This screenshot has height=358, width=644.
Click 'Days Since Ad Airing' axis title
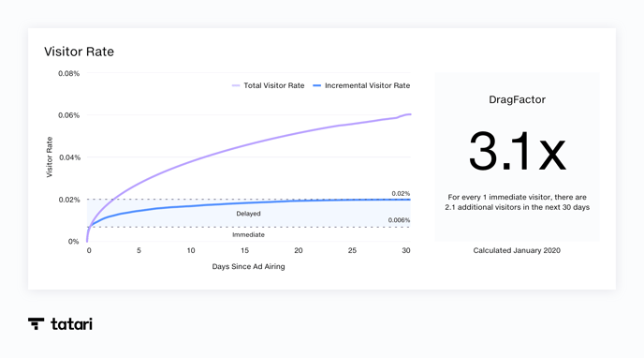(x=248, y=266)
